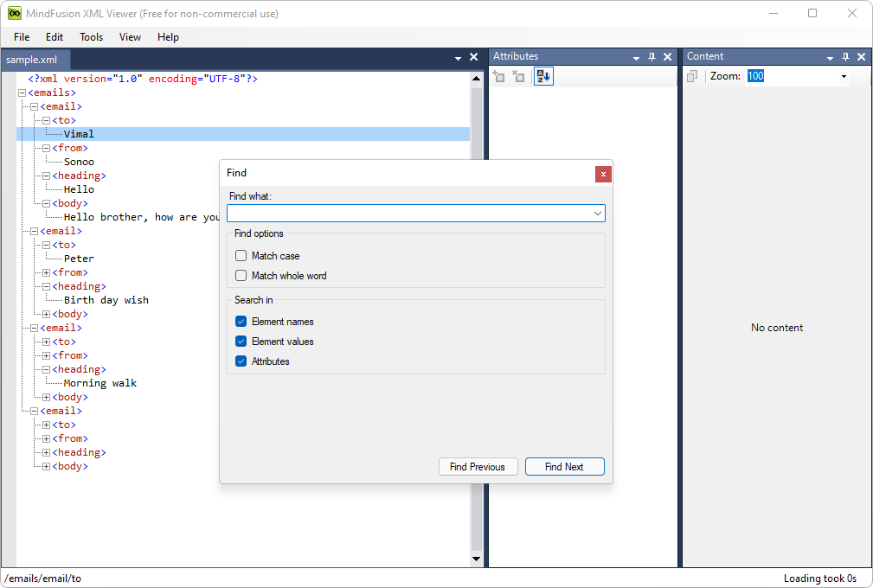Click the copy content icon in Content panel
This screenshot has height=588, width=873.
[692, 76]
